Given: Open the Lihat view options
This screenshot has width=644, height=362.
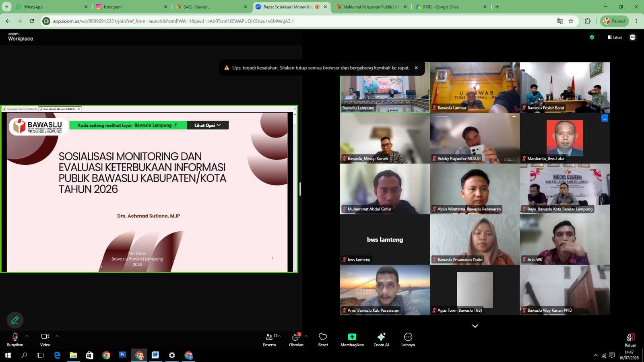Looking at the screenshot, I should [615, 37].
